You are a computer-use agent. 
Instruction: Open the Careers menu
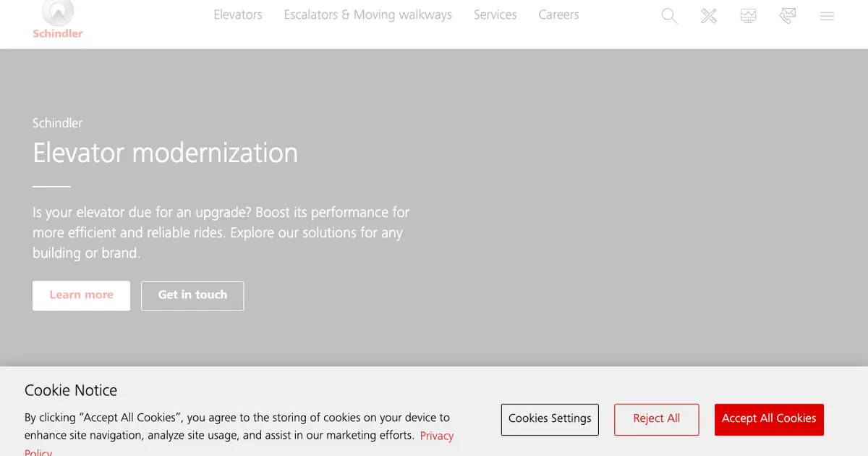point(559,14)
